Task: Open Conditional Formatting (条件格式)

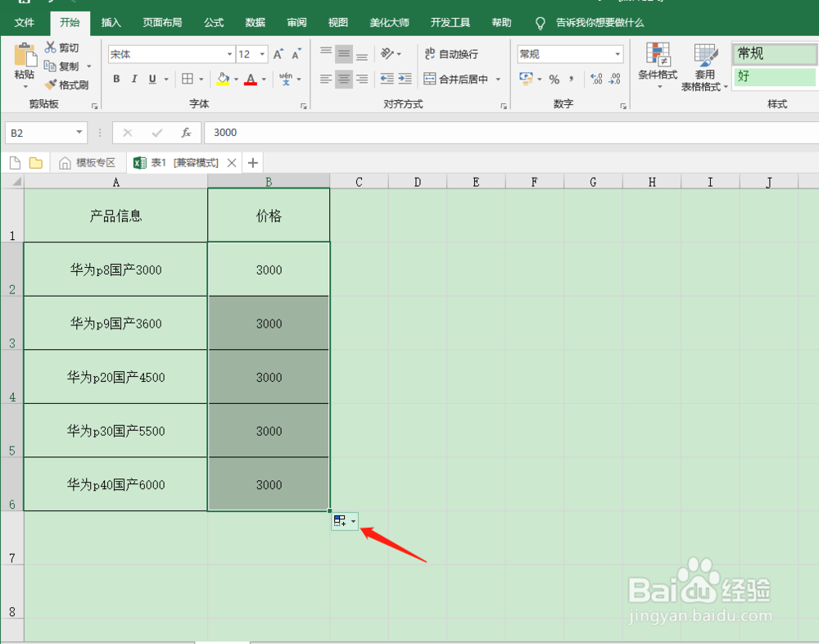Action: 658,65
